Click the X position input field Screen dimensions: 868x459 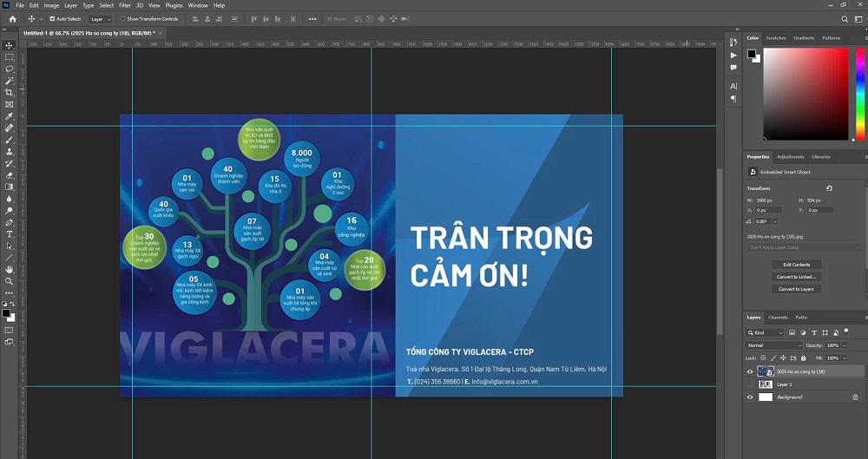click(769, 210)
